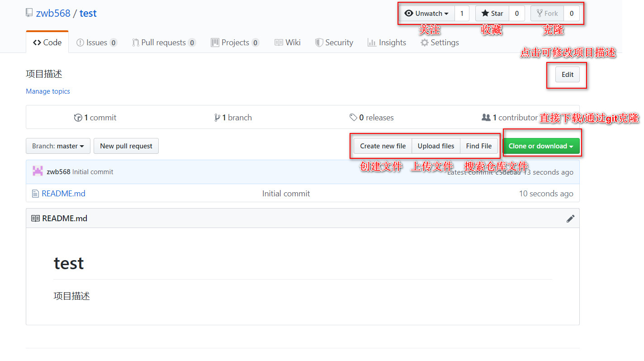
Task: Click the branch icon next to 1 branch
Action: click(217, 117)
